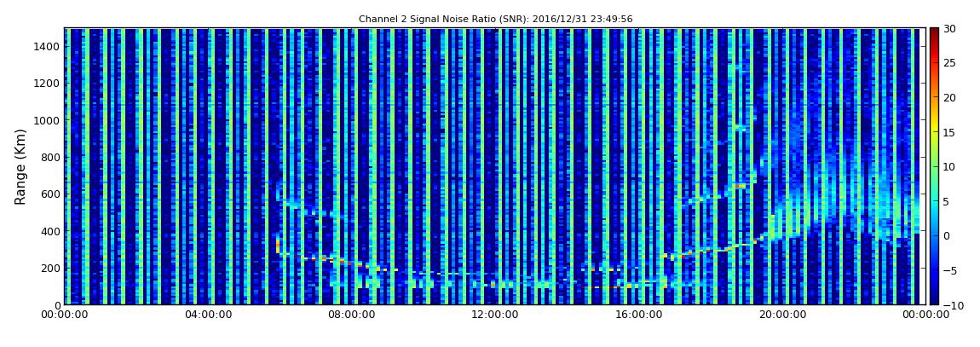Click the 12:00:00 time axis label

(495, 315)
